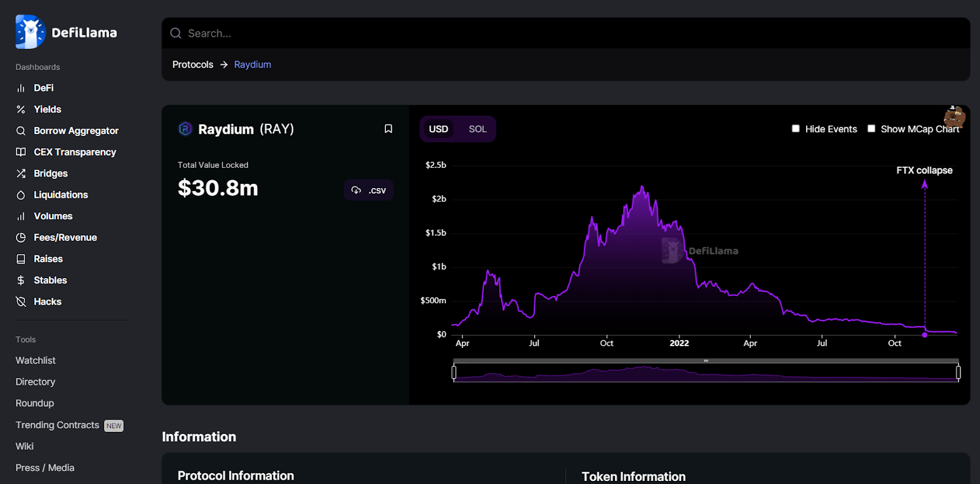Click the Raydium (RAY) title heading

246,129
